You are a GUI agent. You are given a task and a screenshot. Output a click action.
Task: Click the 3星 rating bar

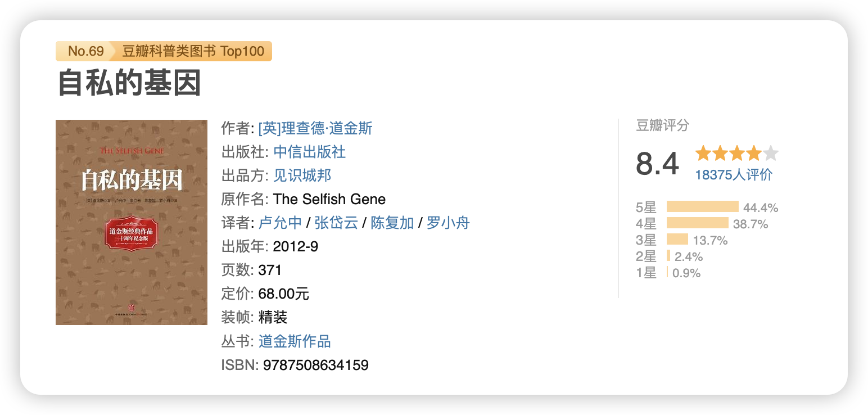677,240
